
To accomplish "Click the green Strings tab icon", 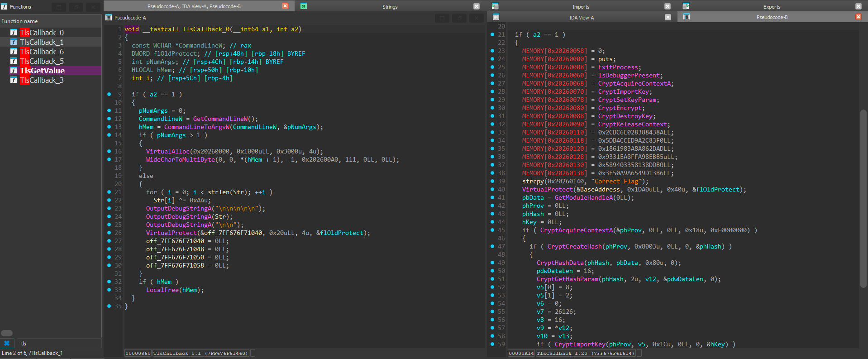I will click(x=304, y=6).
